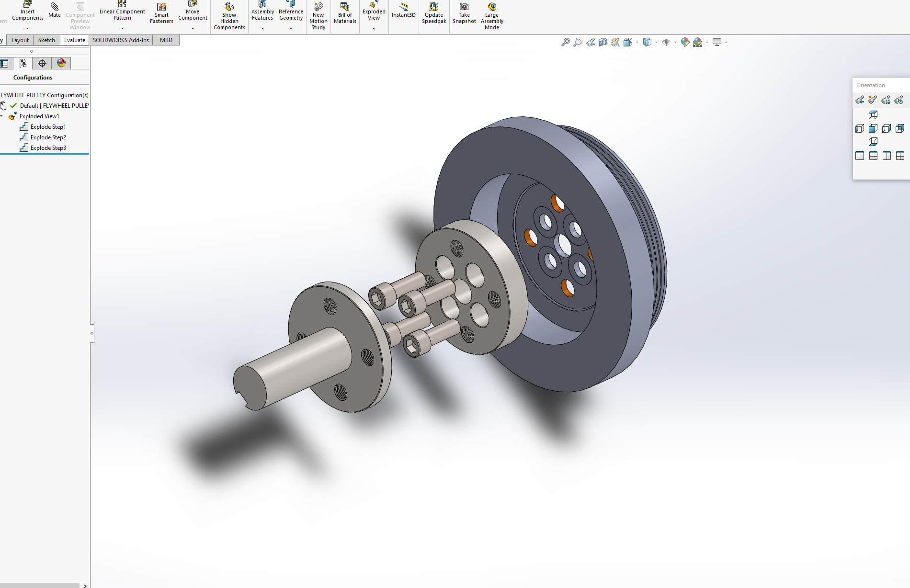Image resolution: width=910 pixels, height=588 pixels.
Task: Select single view viewport layout icon
Action: point(860,156)
